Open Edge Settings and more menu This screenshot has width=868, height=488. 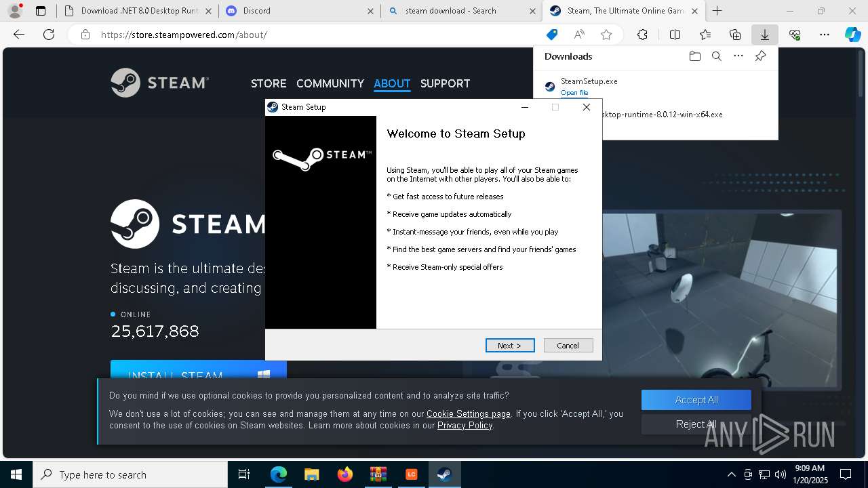[825, 35]
